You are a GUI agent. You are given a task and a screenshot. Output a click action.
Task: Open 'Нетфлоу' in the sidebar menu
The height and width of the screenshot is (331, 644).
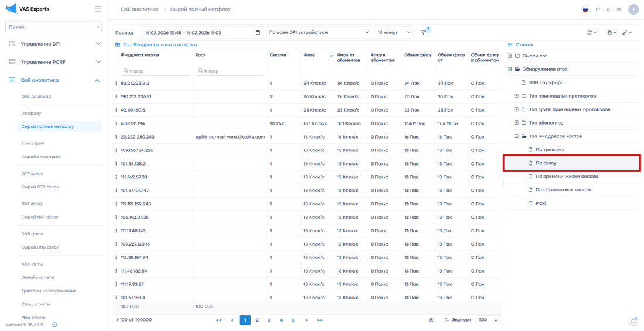[32, 113]
